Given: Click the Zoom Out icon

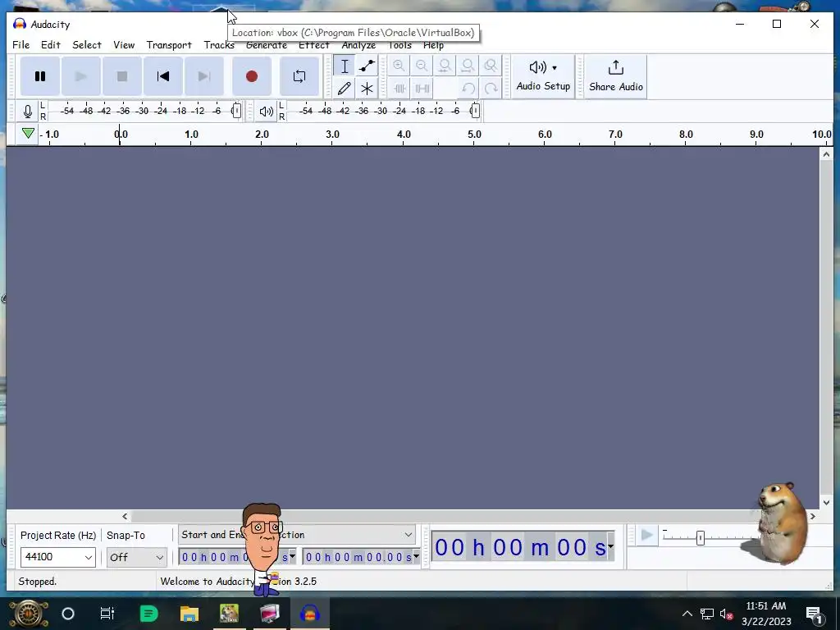Looking at the screenshot, I should (422, 66).
